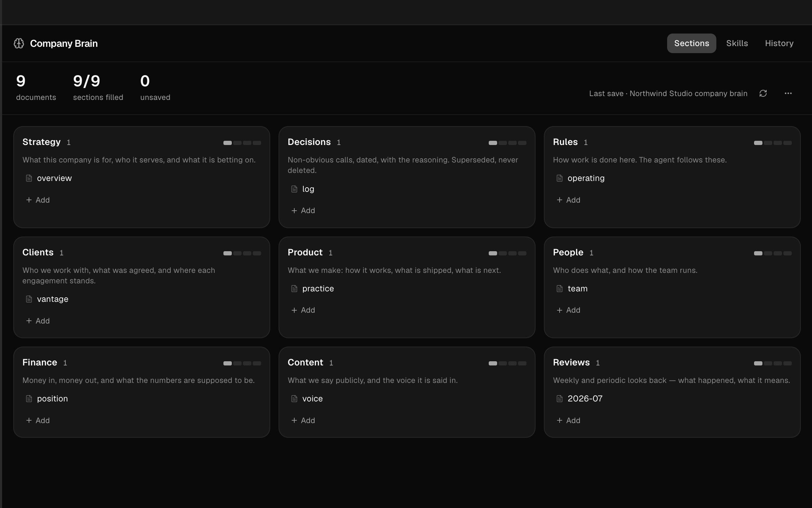
Task: Click the Product section progress indicator
Action: click(508, 253)
